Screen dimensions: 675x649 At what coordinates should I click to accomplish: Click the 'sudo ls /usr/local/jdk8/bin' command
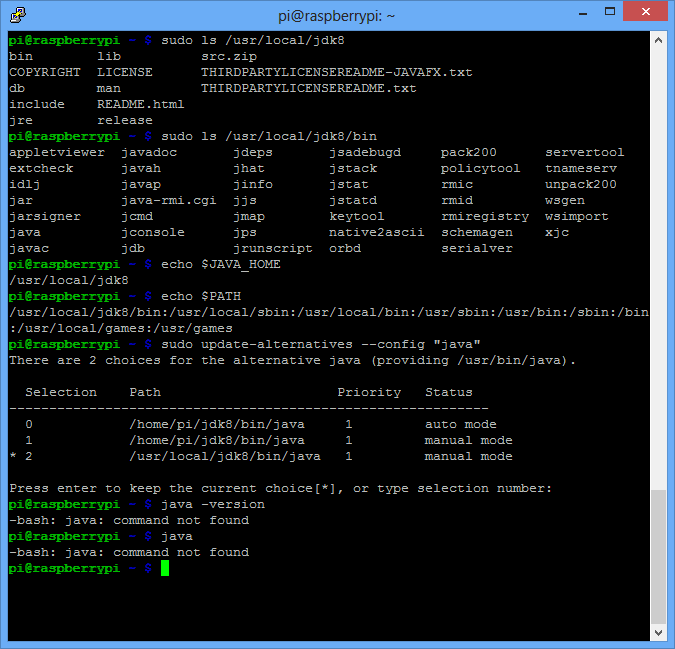tap(269, 136)
